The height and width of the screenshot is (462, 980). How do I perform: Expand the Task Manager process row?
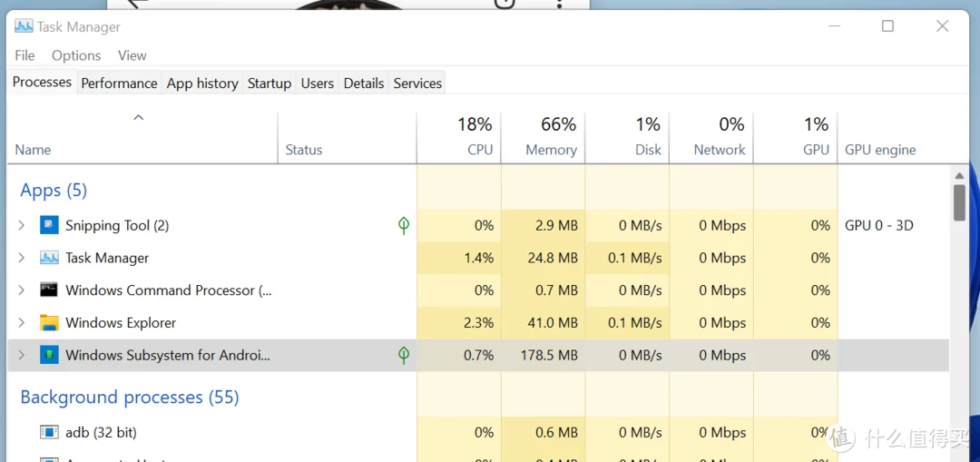click(x=21, y=258)
